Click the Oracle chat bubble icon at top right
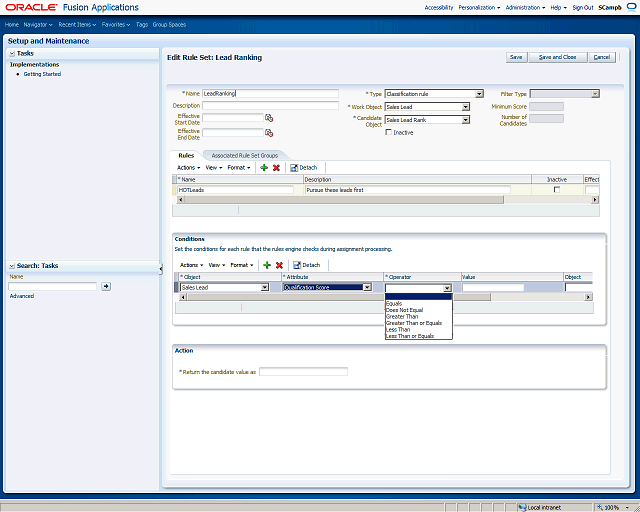640x512 pixels. coord(631,7)
